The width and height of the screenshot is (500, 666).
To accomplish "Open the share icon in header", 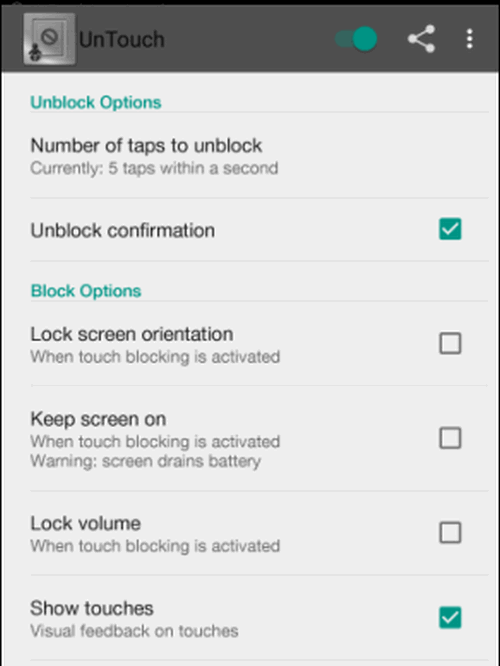I will coord(421,39).
